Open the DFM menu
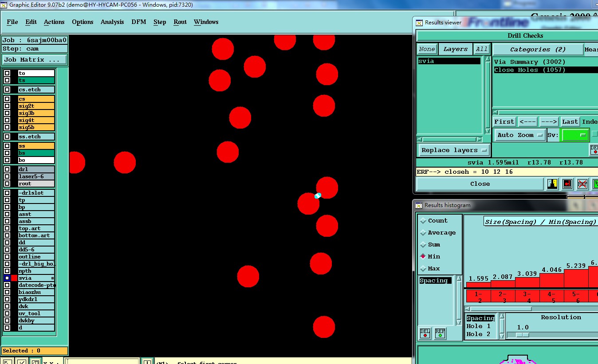This screenshot has height=364, width=598. tap(139, 22)
